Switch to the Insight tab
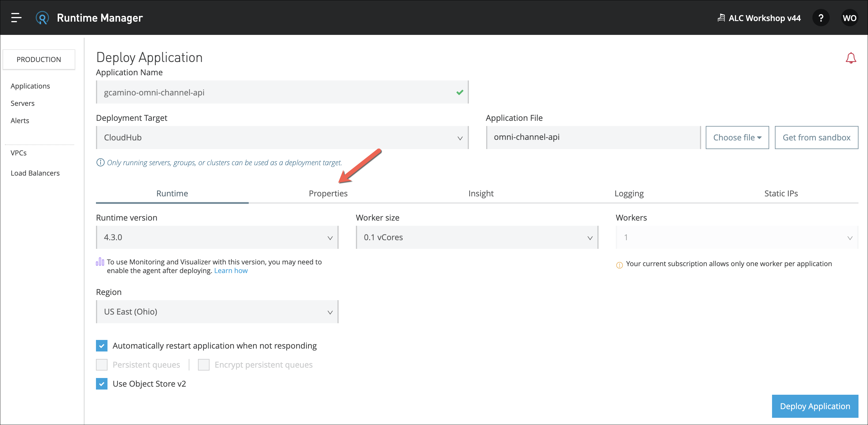 481,193
